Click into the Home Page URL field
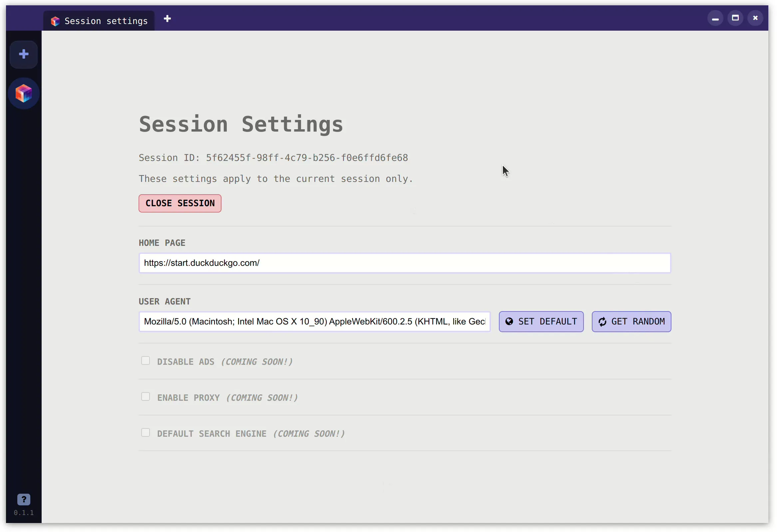This screenshot has width=777, height=532. coord(405,263)
